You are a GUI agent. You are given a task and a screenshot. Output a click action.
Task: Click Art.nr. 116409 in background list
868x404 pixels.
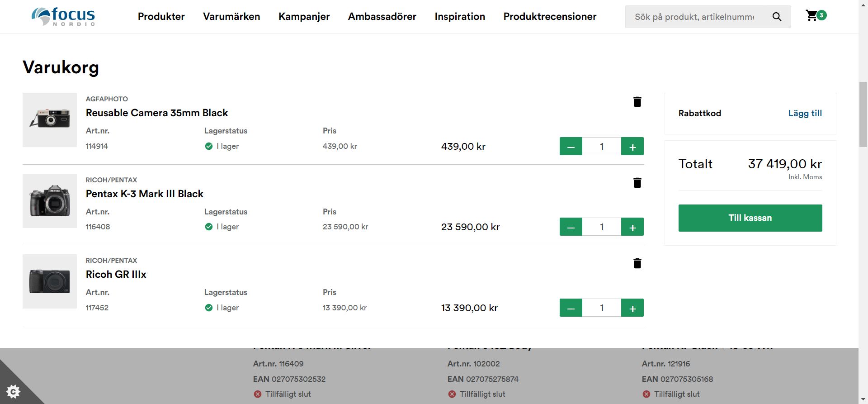click(x=278, y=364)
